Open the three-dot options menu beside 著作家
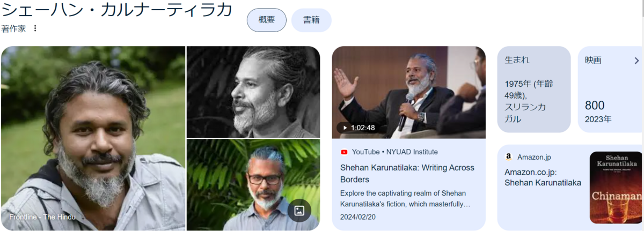The width and height of the screenshot is (644, 231). tap(35, 28)
